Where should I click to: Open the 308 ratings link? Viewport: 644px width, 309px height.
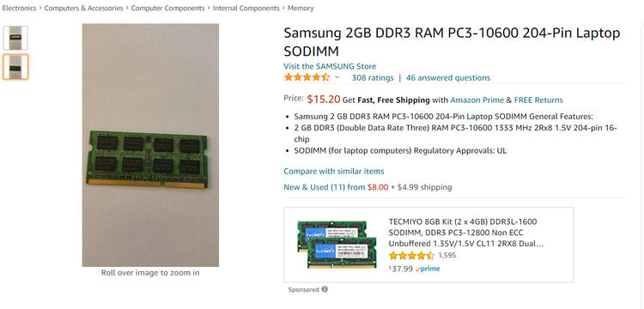[x=373, y=77]
